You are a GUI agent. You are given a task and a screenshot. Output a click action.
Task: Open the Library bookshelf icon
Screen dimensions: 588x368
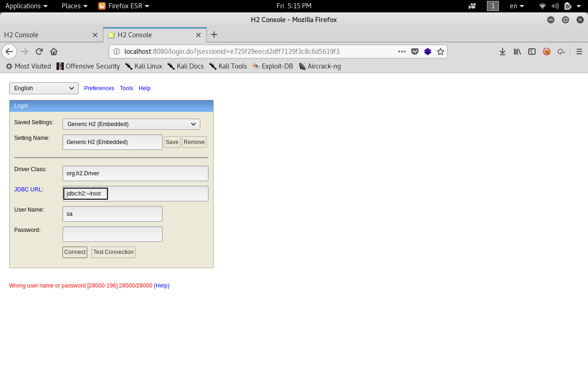pyautogui.click(x=517, y=52)
